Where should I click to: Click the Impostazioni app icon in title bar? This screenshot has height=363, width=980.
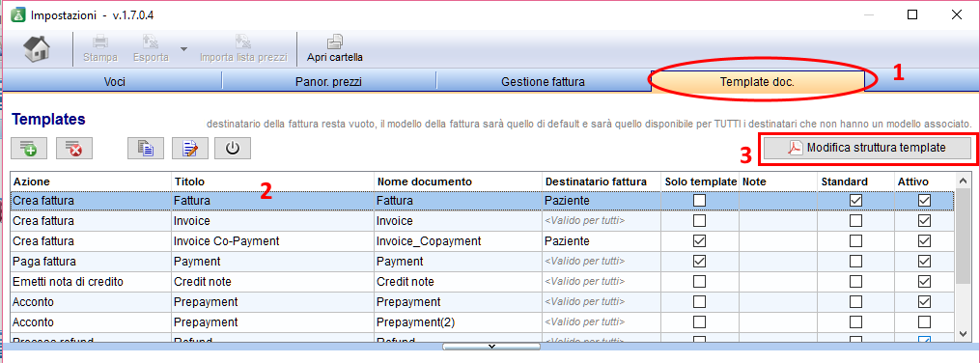pyautogui.click(x=17, y=15)
